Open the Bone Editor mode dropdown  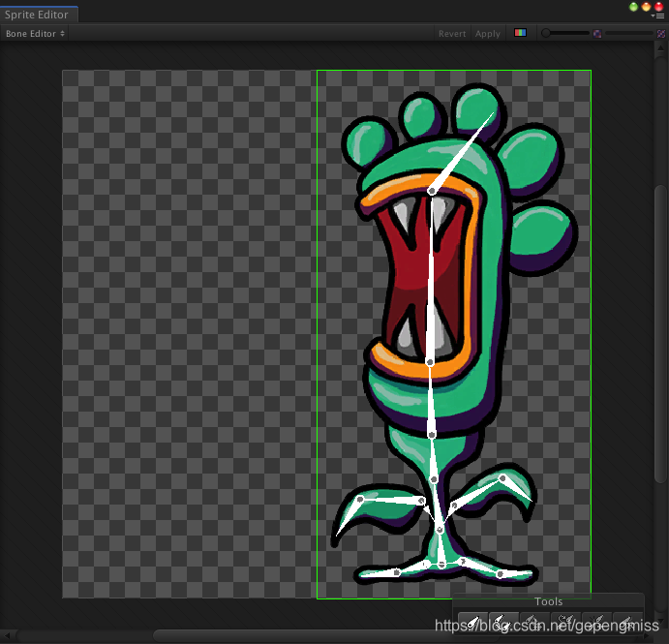coord(35,33)
